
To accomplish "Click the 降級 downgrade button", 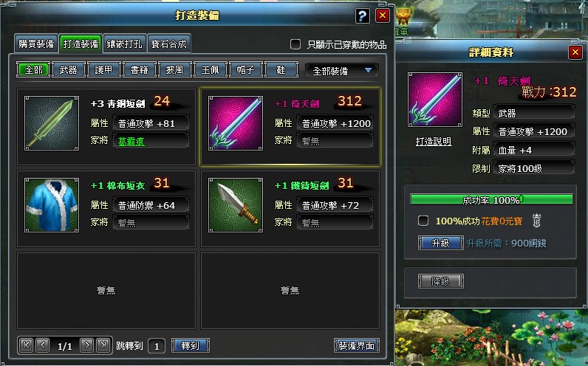I will pyautogui.click(x=440, y=281).
